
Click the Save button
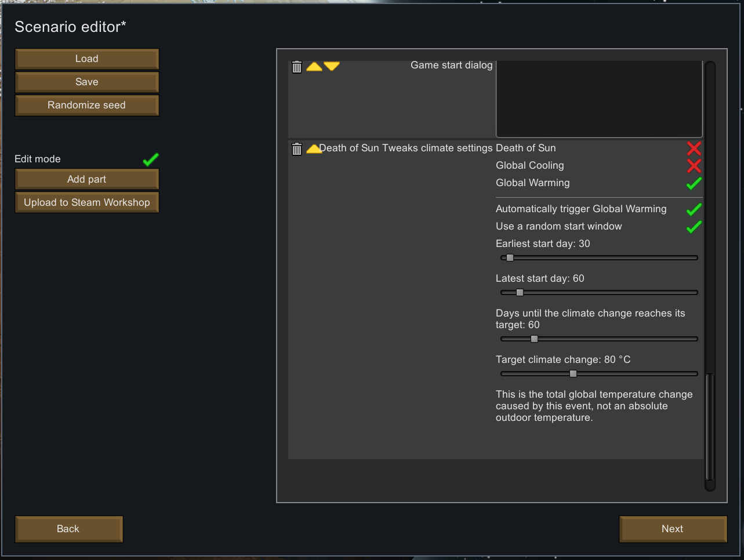(x=87, y=82)
